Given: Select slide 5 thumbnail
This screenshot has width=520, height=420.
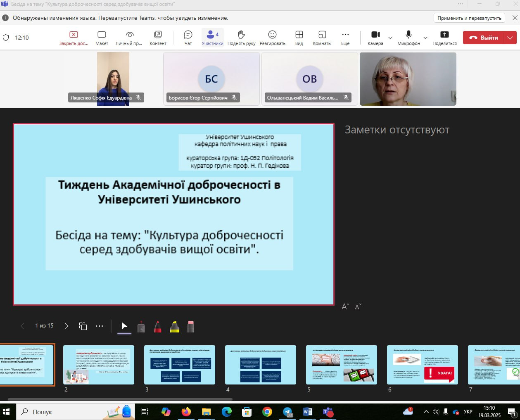Looking at the screenshot, I should click(x=341, y=365).
